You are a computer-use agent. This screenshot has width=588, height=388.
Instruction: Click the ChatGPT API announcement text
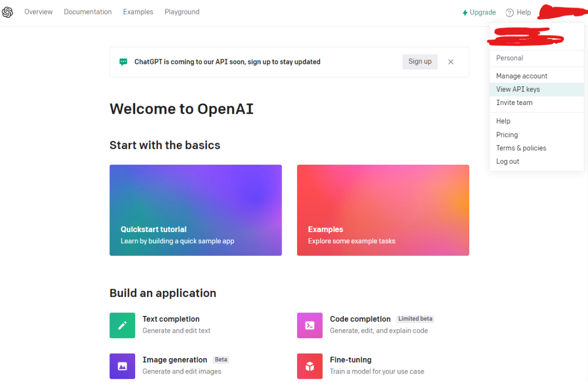pos(227,62)
